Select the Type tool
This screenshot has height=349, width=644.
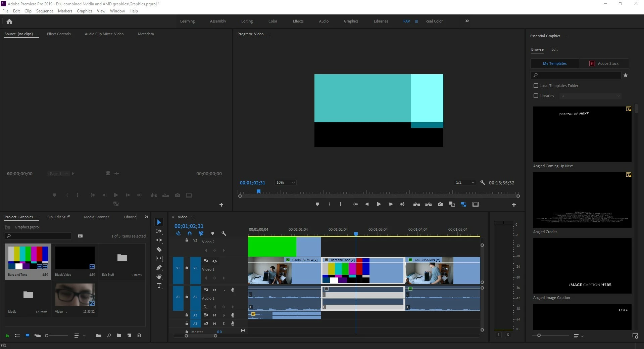tap(159, 286)
